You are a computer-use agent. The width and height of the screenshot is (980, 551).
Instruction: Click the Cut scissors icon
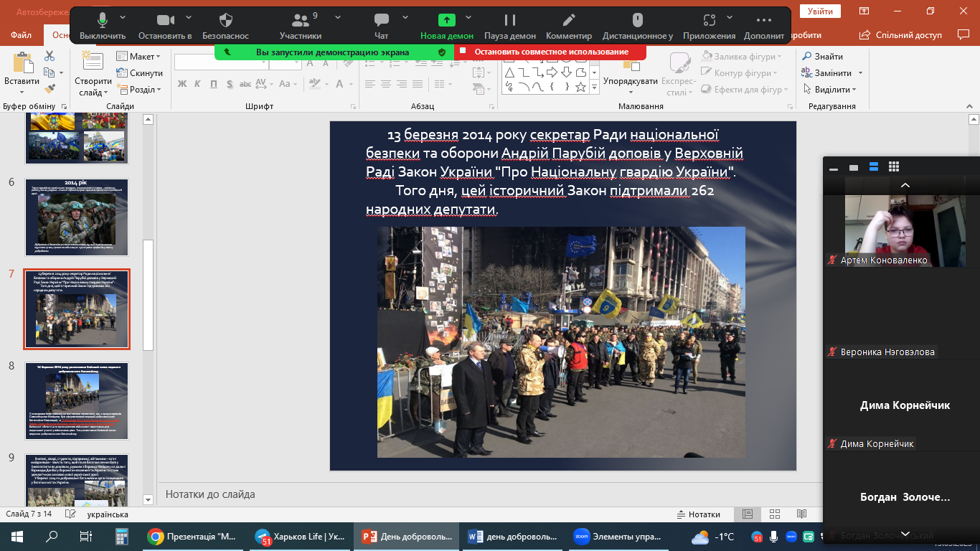coord(50,56)
